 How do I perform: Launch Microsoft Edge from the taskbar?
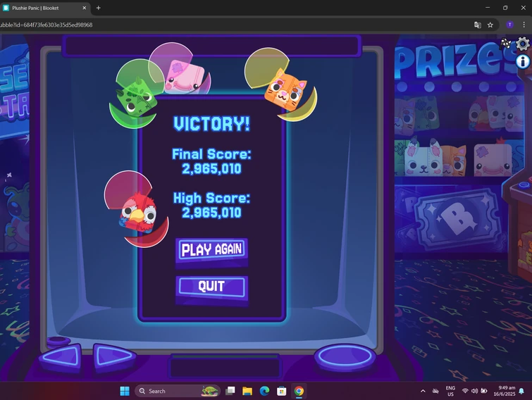[x=265, y=391]
